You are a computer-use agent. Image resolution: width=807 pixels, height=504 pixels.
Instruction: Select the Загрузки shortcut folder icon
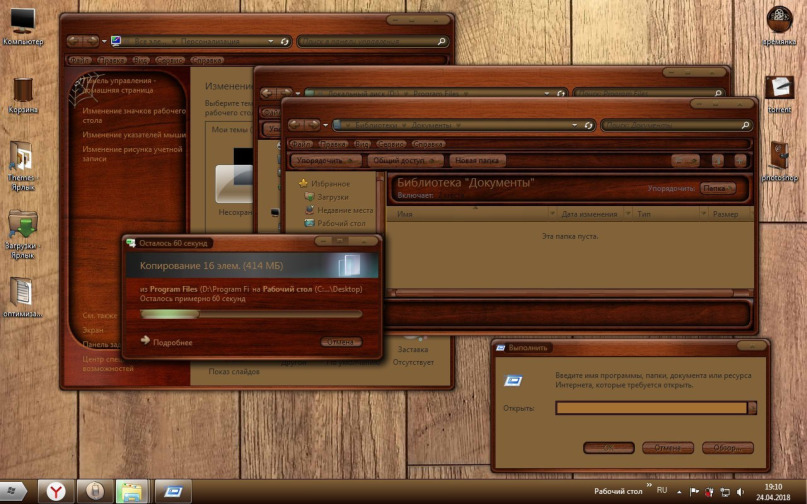pos(23,234)
